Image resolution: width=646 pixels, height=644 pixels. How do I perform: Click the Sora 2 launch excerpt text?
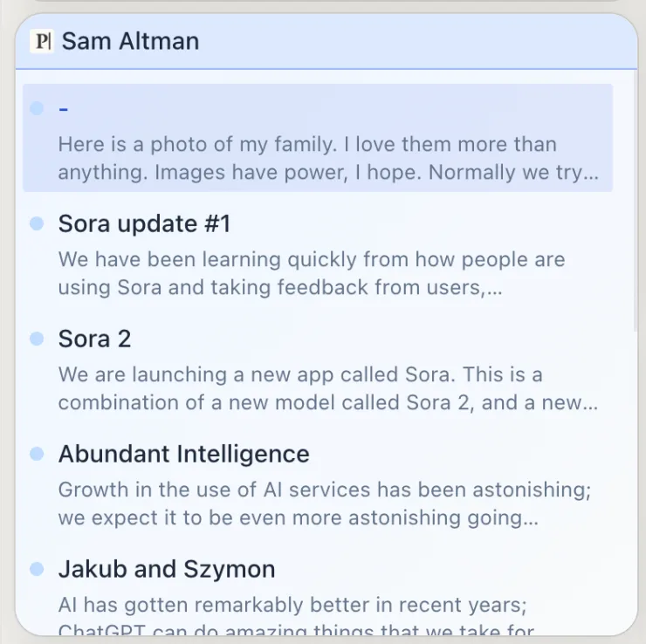point(328,388)
